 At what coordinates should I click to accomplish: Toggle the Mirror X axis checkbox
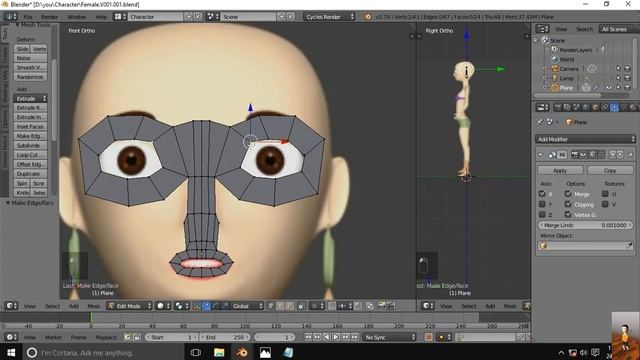[x=542, y=193]
